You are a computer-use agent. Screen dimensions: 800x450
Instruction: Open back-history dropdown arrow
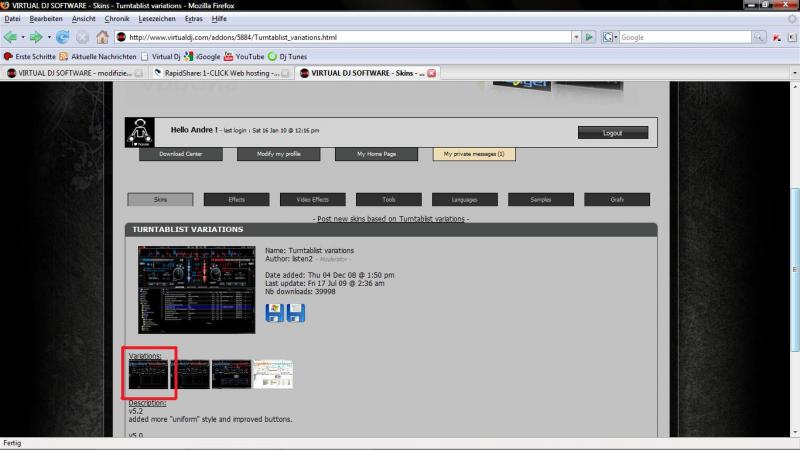pos(23,37)
